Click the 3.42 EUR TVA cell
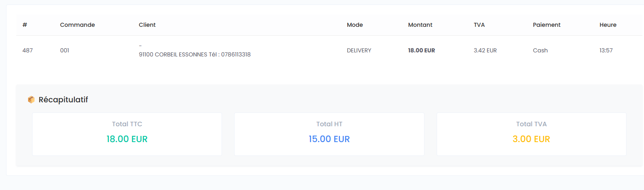This screenshot has width=644, height=190. tap(485, 50)
